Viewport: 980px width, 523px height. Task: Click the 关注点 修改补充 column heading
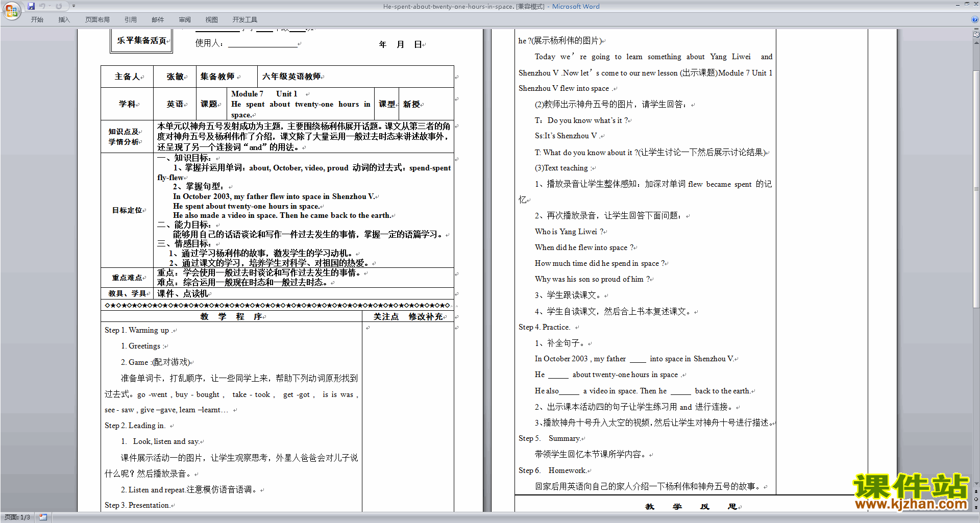(x=408, y=316)
